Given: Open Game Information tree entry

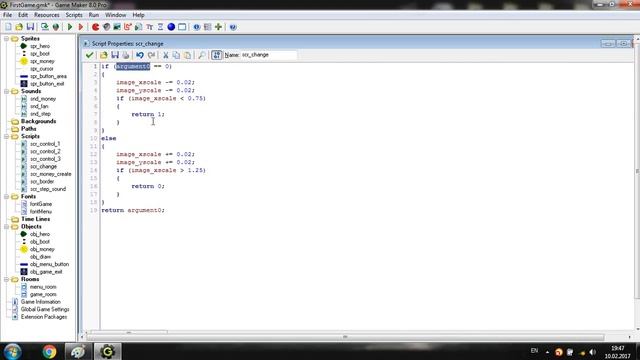Looking at the screenshot, I should (40, 302).
